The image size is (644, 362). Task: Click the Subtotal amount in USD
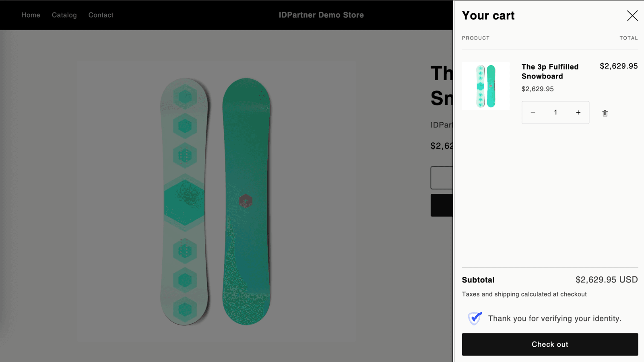pyautogui.click(x=606, y=280)
